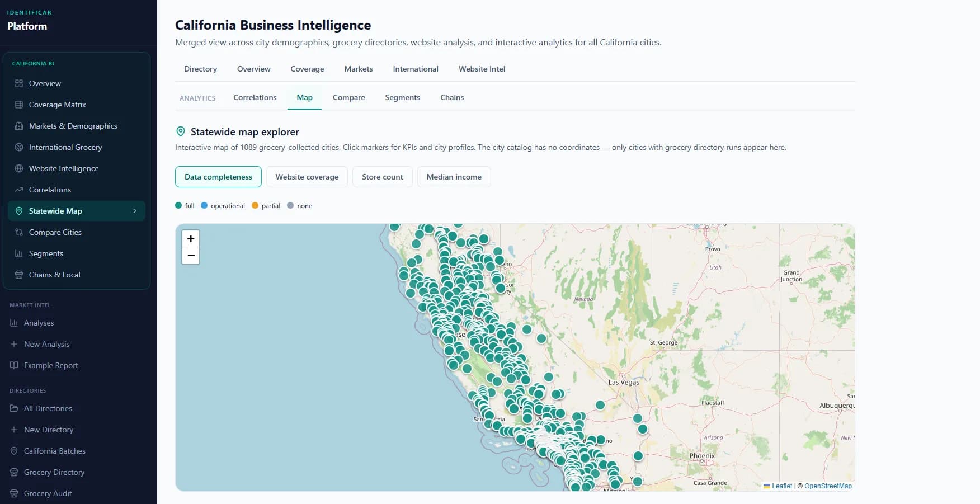The height and width of the screenshot is (504, 980).
Task: Open Markets & Demographics sidebar link
Action: 77,126
